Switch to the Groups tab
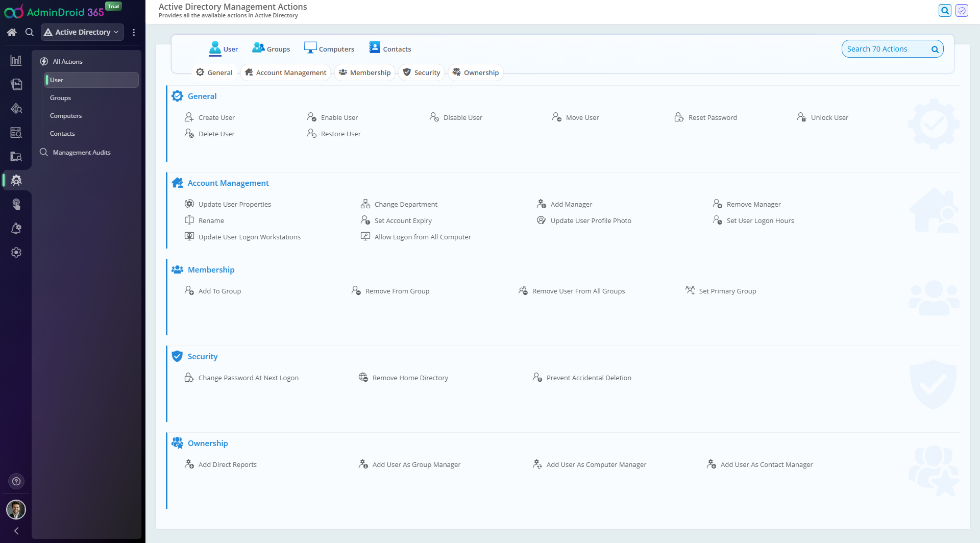The height and width of the screenshot is (543, 980). (271, 48)
